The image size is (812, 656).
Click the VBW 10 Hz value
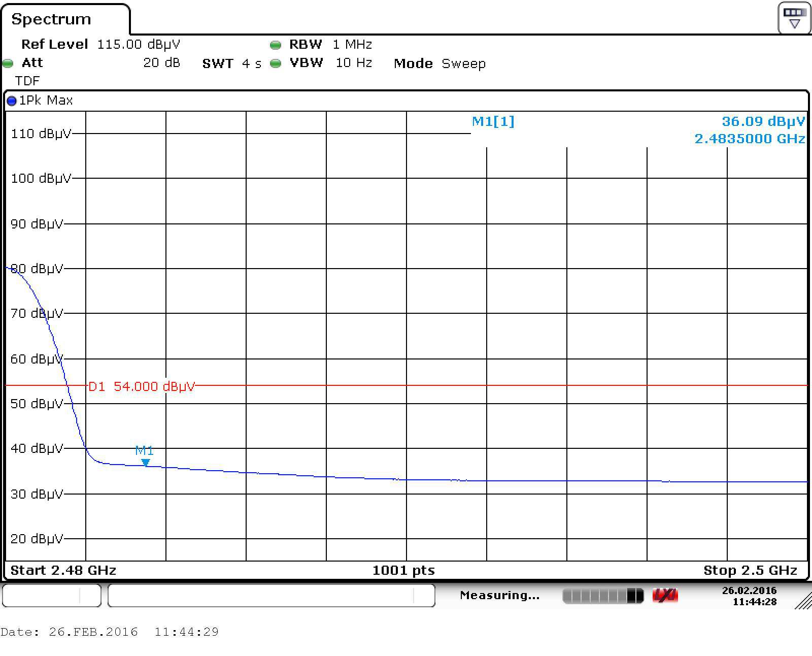[x=354, y=62]
